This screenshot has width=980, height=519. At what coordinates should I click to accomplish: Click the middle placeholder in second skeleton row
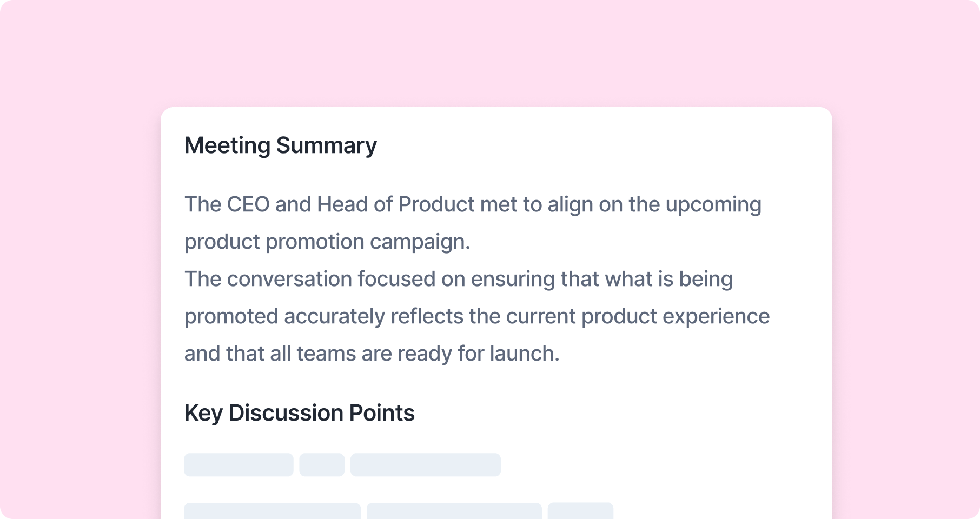(x=454, y=511)
